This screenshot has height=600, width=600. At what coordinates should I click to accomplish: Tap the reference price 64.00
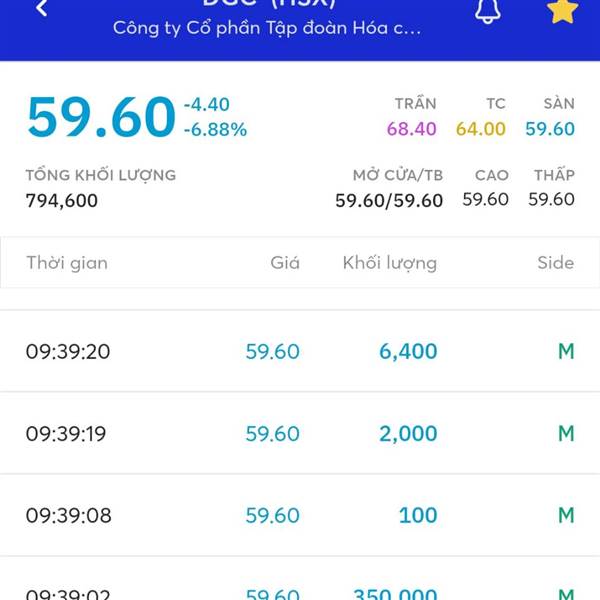(481, 129)
